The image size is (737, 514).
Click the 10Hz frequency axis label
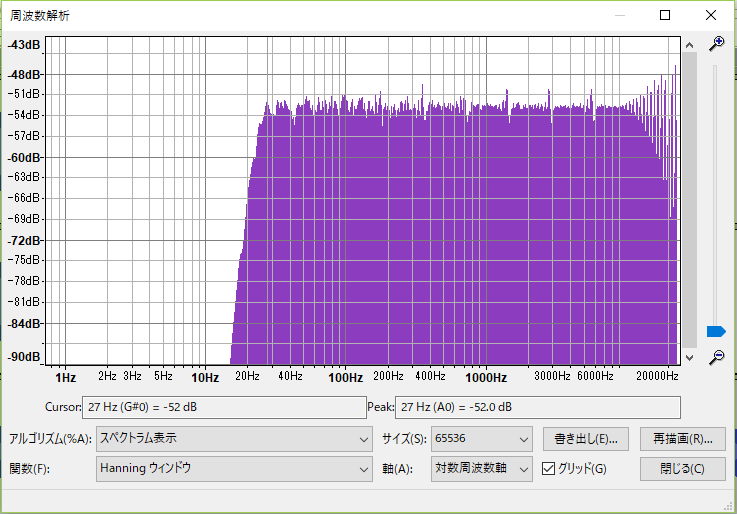[x=205, y=377]
